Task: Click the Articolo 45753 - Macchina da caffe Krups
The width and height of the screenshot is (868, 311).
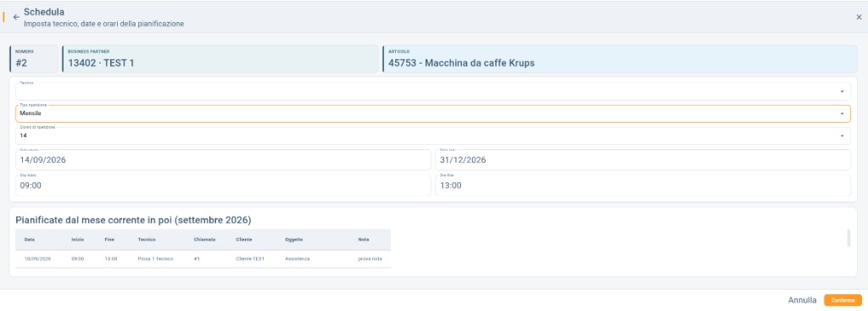Action: point(620,59)
